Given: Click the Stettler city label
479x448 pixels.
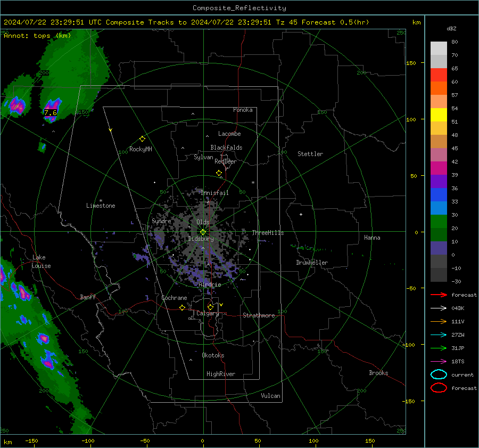Looking at the screenshot, I should [310, 154].
